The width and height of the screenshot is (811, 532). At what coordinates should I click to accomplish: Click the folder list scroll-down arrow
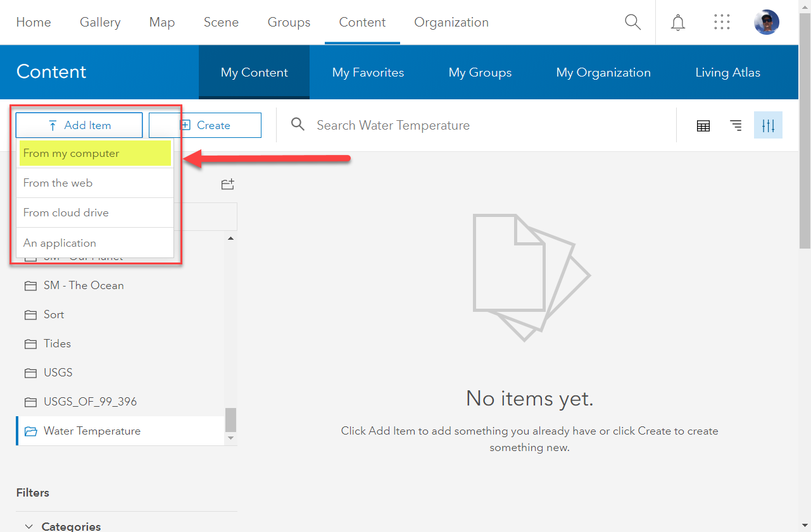coord(230,438)
